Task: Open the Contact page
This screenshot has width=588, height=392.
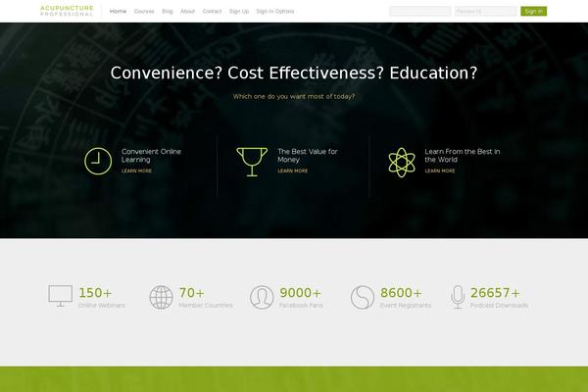Action: (212, 11)
